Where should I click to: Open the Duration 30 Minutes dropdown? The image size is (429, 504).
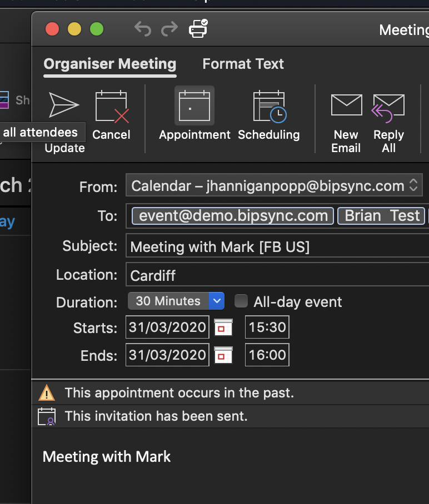pyautogui.click(x=176, y=301)
